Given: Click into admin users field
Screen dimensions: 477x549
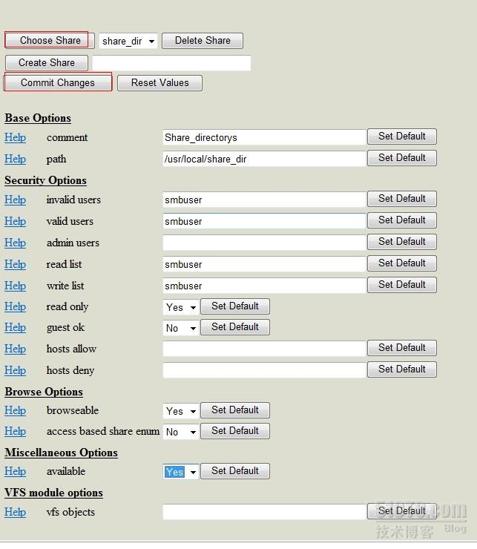Looking at the screenshot, I should pos(264,243).
